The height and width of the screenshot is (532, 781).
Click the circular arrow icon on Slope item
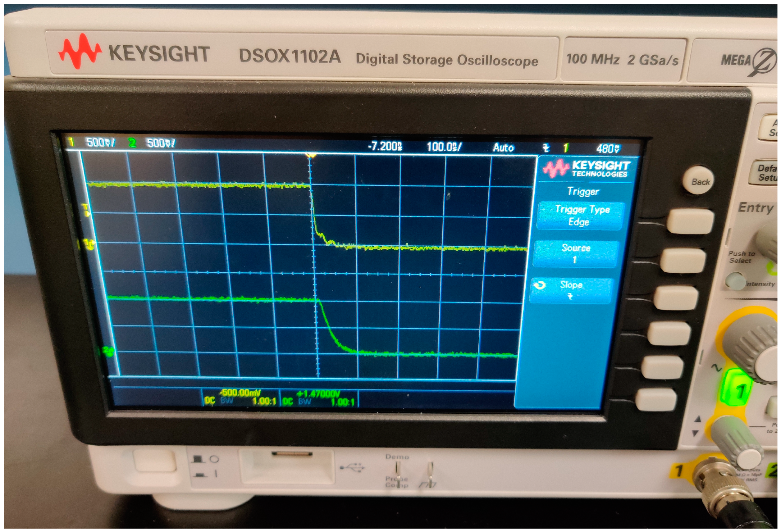point(540,285)
